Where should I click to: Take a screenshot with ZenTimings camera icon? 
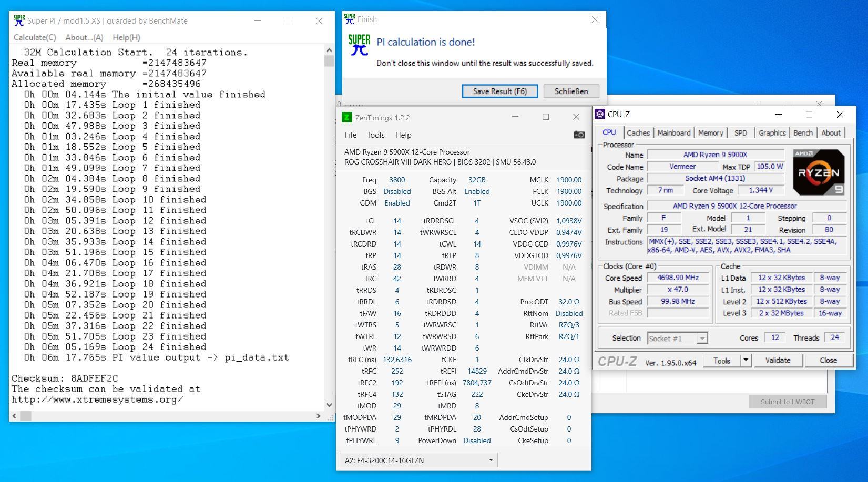point(579,135)
